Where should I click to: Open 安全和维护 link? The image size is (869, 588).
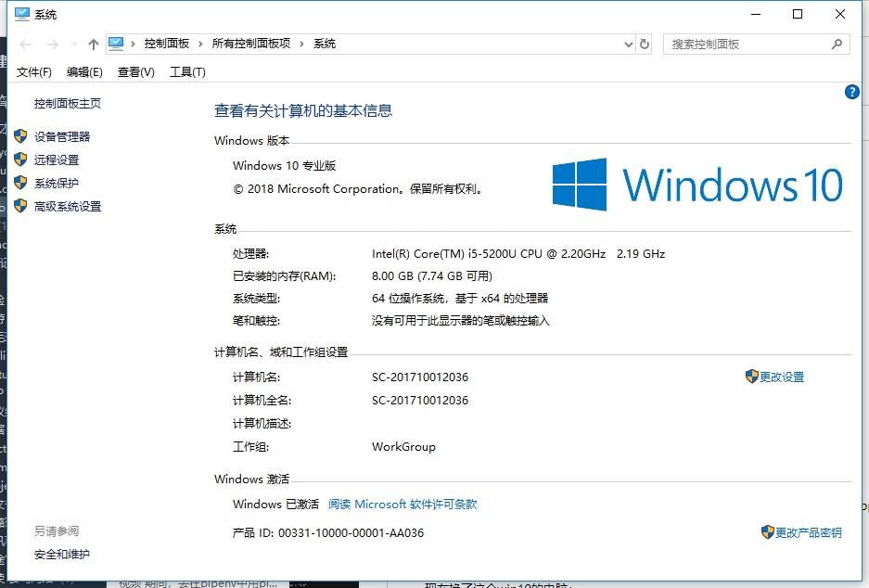(61, 555)
